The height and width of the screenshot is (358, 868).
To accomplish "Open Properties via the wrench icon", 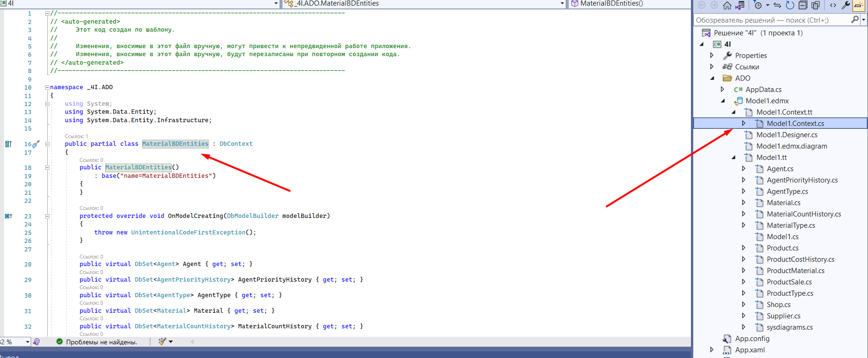I will point(846,5).
